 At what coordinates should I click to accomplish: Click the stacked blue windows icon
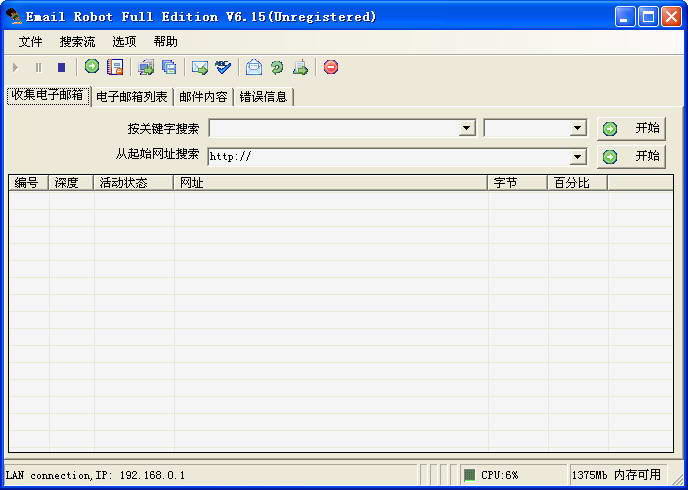[x=169, y=67]
